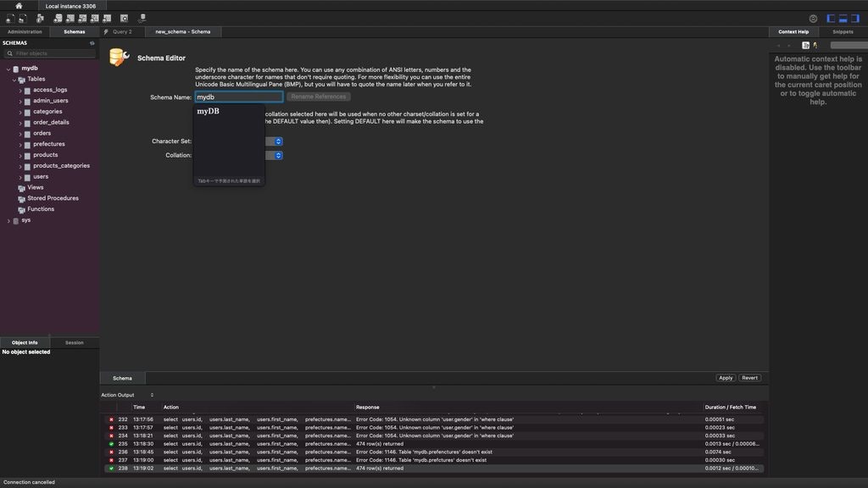The image size is (868, 488).
Task: Select output row 238 with 474 rows returned
Action: 434,469
